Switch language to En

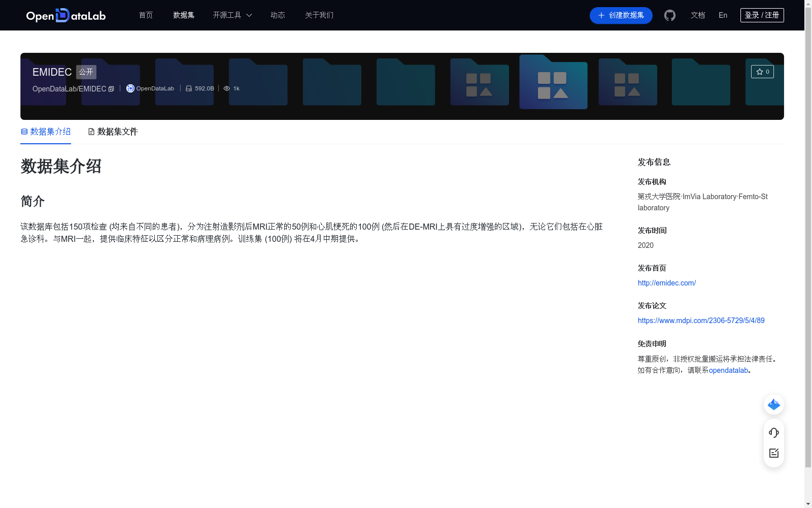point(723,15)
